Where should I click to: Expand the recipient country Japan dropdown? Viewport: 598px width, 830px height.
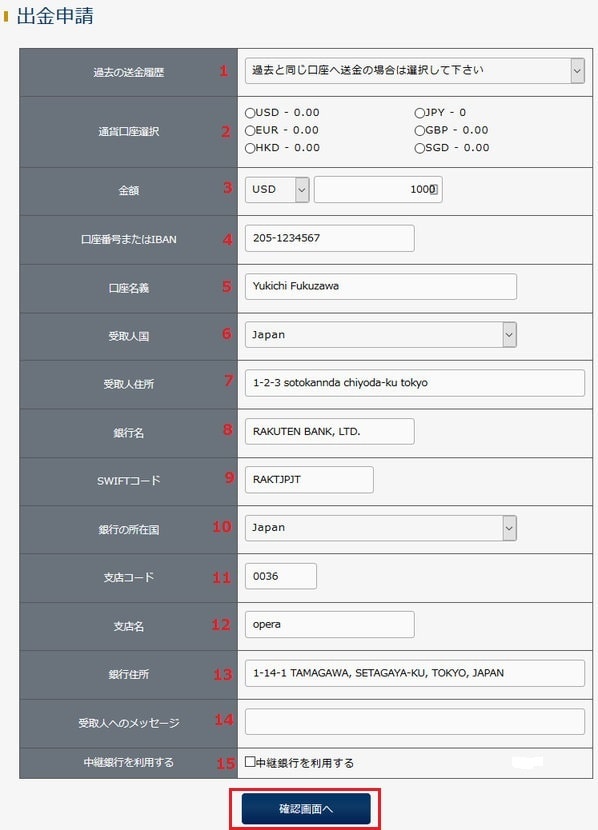380,335
